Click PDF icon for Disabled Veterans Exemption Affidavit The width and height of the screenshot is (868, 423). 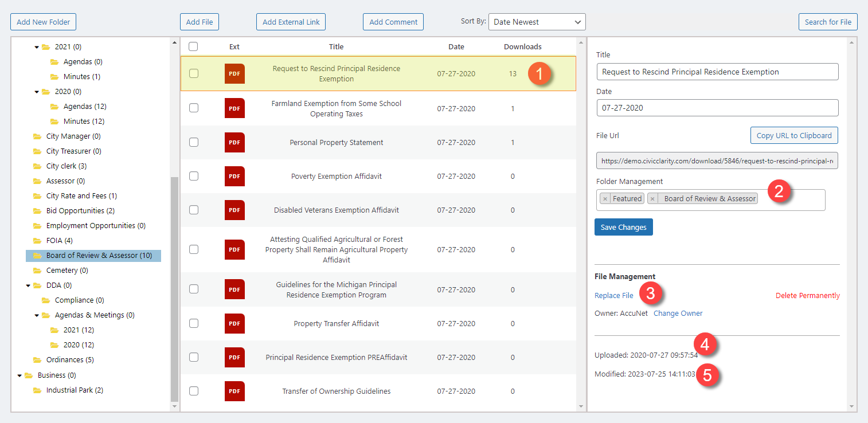point(234,210)
